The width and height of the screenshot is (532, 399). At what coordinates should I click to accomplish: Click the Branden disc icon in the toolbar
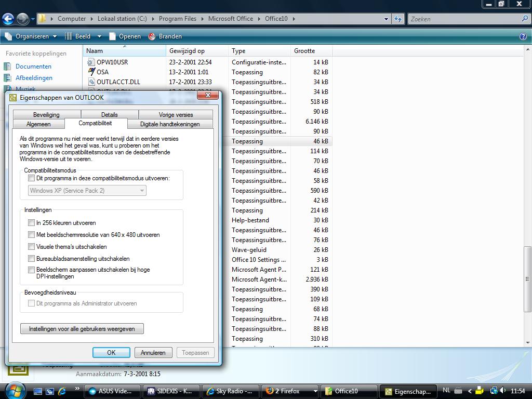click(x=152, y=36)
